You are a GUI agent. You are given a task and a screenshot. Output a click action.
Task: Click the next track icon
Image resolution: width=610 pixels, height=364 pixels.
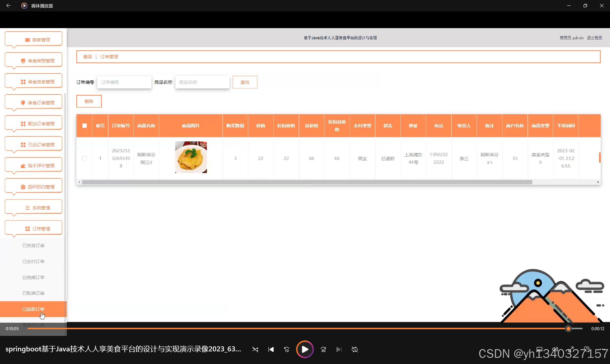coord(339,349)
